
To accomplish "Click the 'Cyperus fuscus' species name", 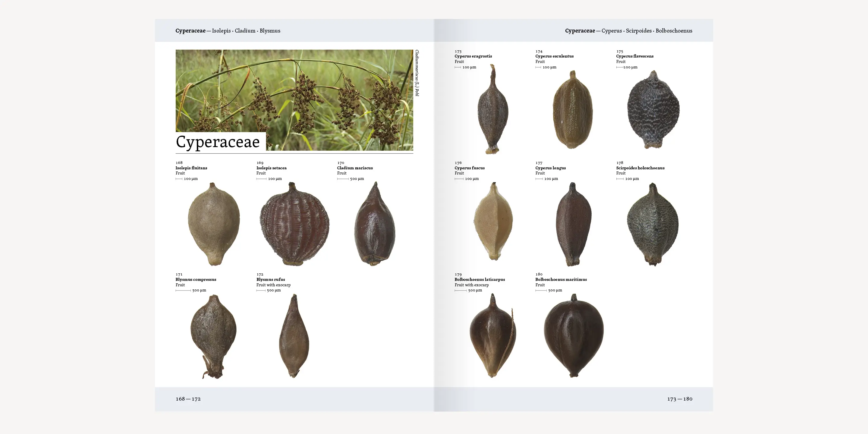I will tap(469, 168).
